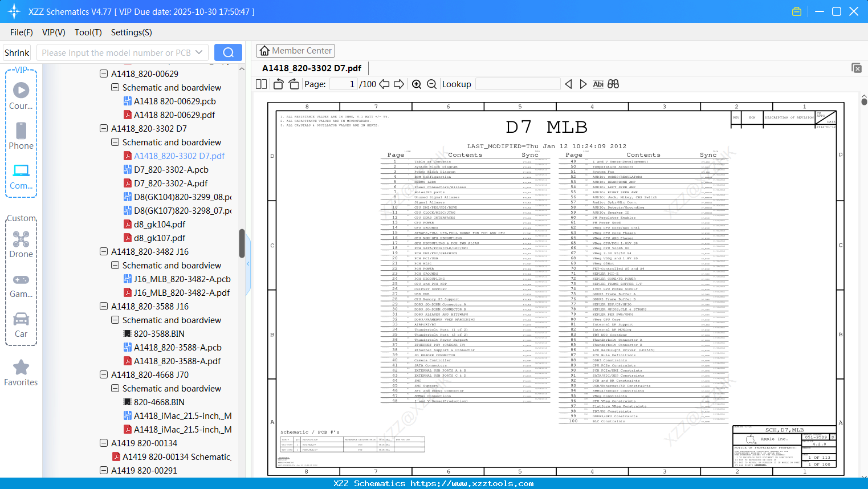This screenshot has width=868, height=489.
Task: Open the Tool(T) menu
Action: (88, 32)
